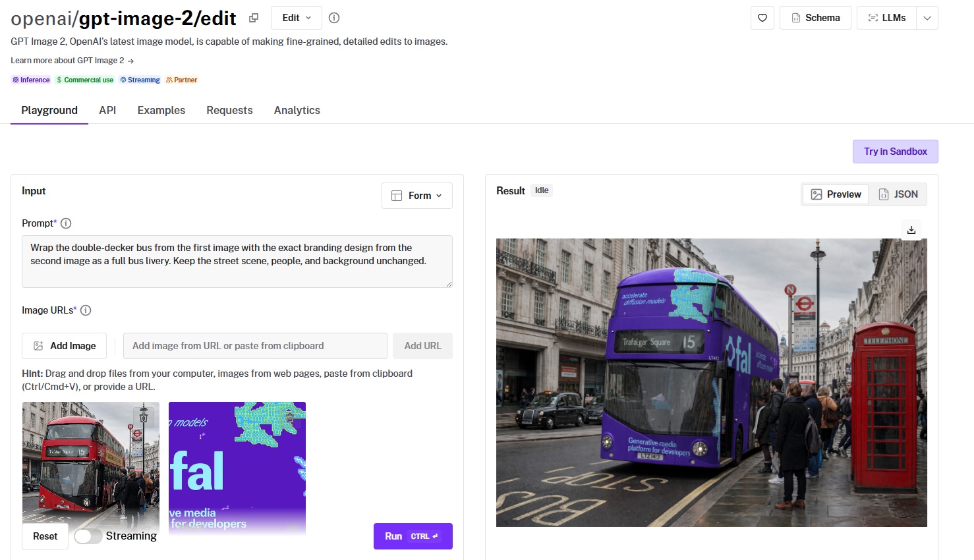
Task: Open the Edit dropdown near model title
Action: pos(296,18)
